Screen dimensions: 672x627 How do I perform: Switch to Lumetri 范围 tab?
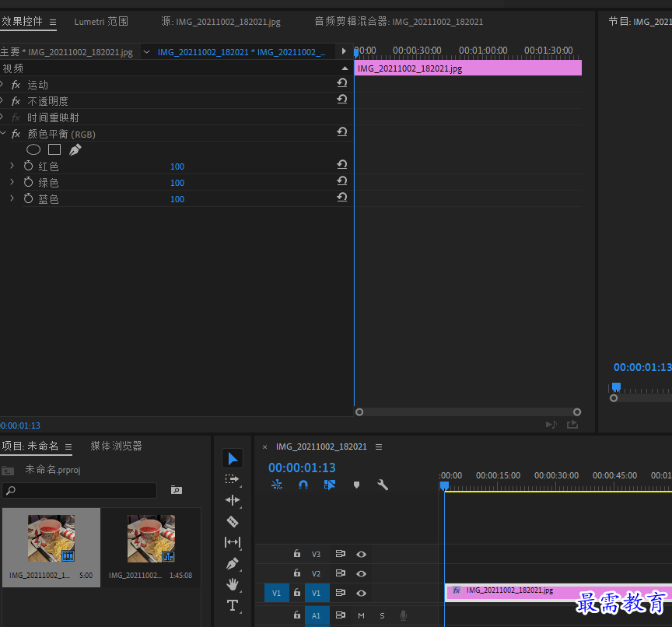point(101,22)
